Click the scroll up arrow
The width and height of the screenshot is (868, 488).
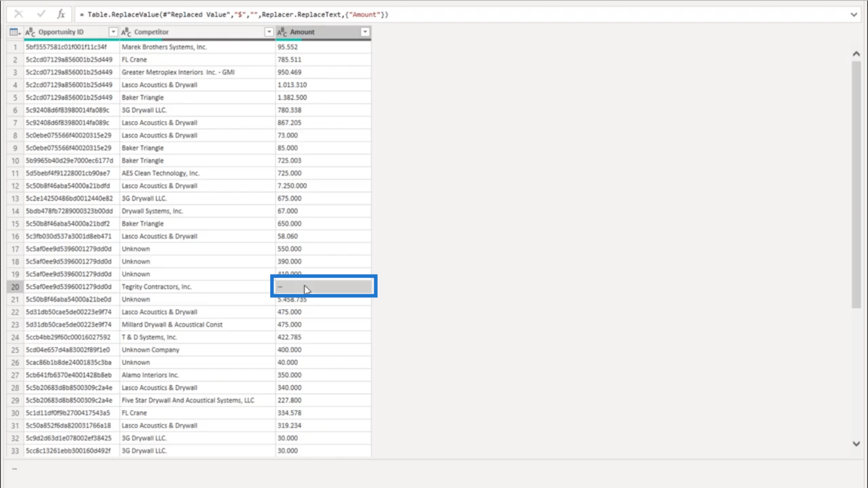point(856,54)
